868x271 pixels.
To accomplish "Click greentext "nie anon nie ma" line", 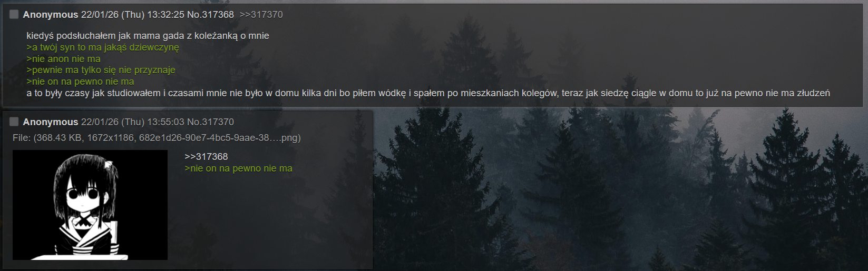I will (x=63, y=59).
